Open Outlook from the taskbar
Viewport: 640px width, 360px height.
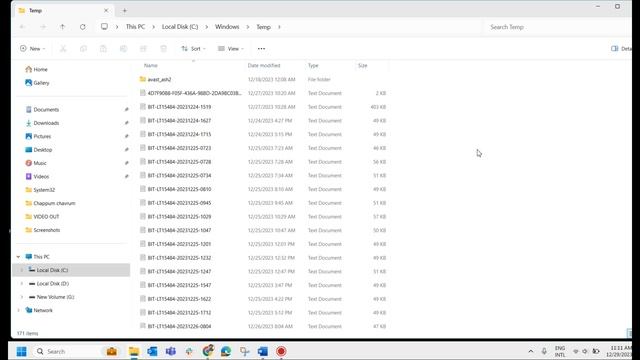[152, 351]
